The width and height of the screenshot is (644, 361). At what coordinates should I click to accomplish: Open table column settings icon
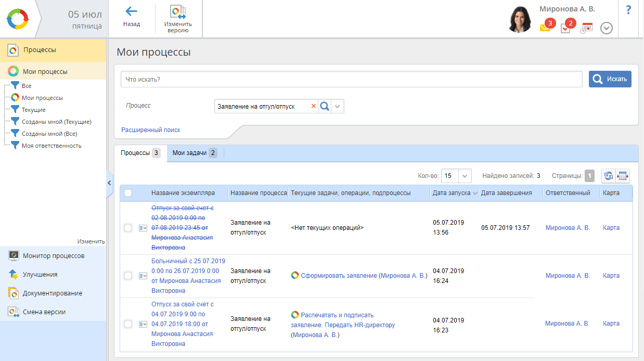click(623, 176)
